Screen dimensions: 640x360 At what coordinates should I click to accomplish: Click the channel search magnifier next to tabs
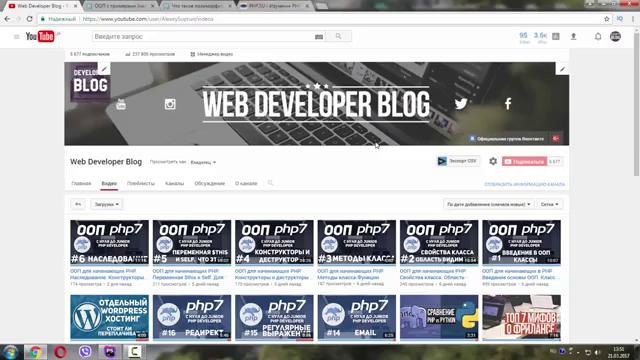(270, 183)
